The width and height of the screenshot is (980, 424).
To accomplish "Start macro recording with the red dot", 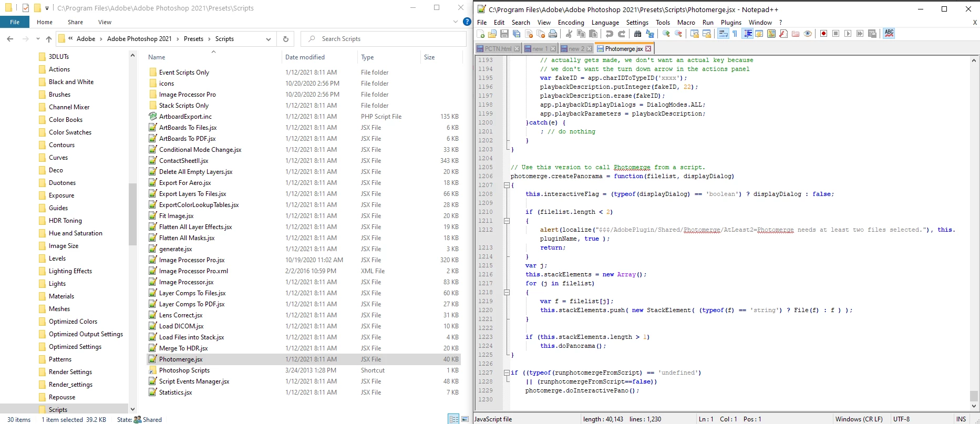I will [823, 34].
